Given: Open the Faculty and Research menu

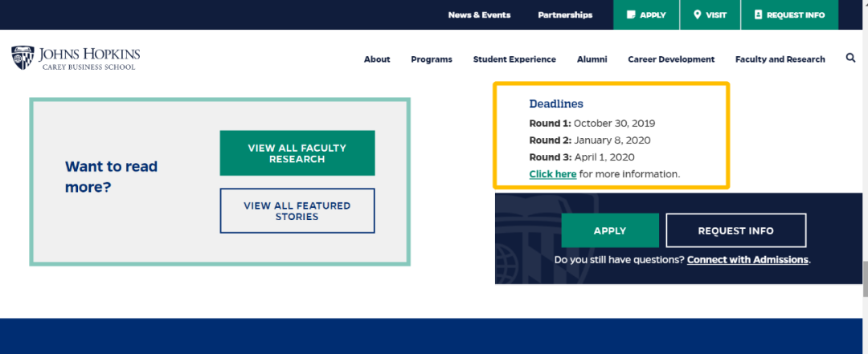Looking at the screenshot, I should (780, 59).
